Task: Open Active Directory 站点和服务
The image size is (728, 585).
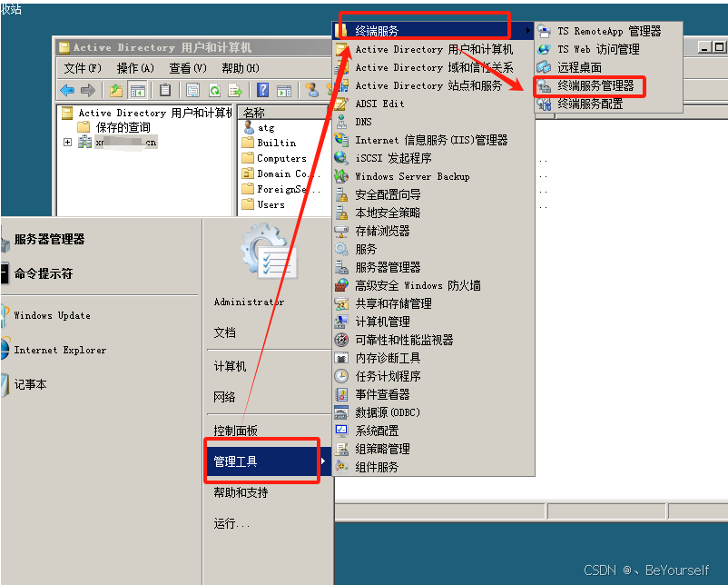Action: (x=428, y=85)
